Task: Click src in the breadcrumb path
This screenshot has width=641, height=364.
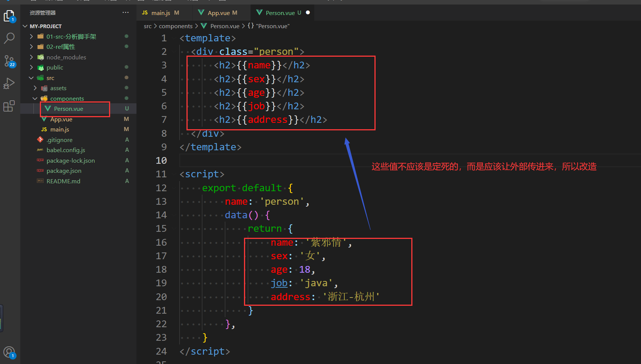Action: coord(148,26)
